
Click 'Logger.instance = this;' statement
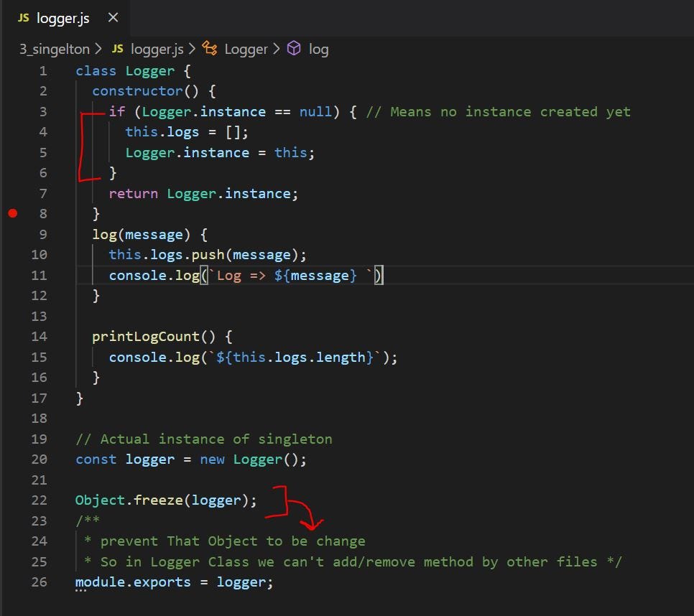(220, 153)
